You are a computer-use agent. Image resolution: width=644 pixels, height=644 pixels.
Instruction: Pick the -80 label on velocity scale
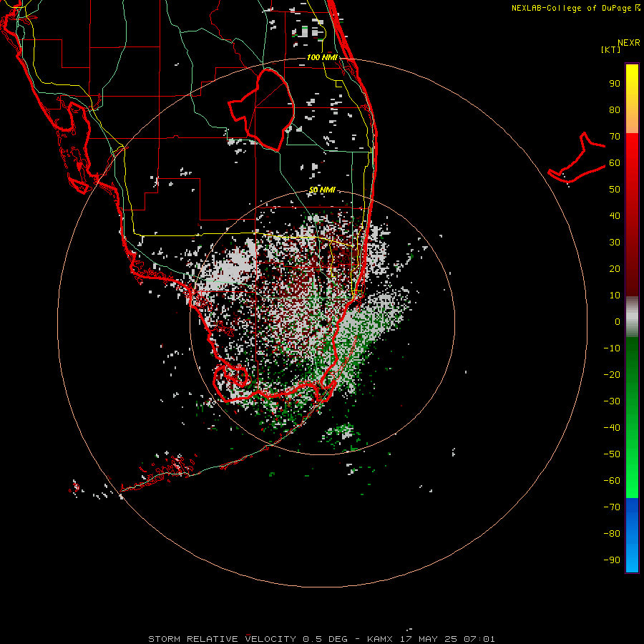pyautogui.click(x=612, y=534)
